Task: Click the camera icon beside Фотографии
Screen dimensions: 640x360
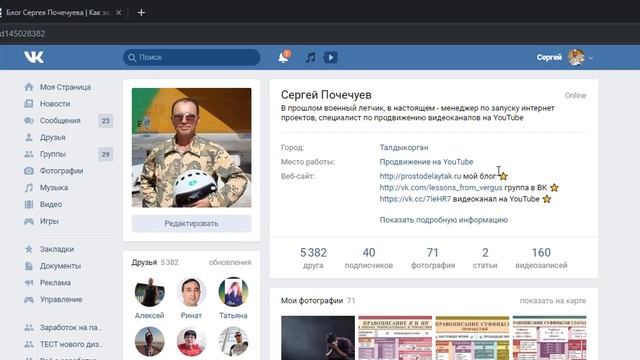Action: coord(29,171)
